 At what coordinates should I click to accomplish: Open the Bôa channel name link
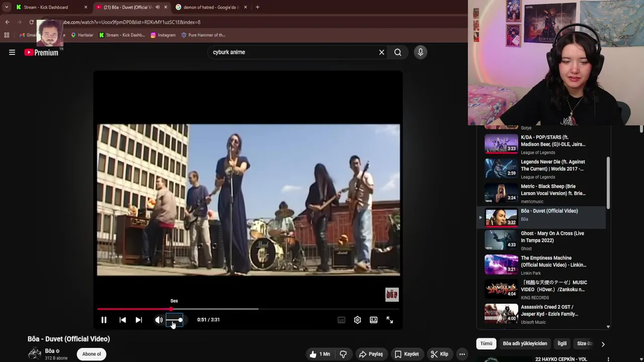click(50, 351)
